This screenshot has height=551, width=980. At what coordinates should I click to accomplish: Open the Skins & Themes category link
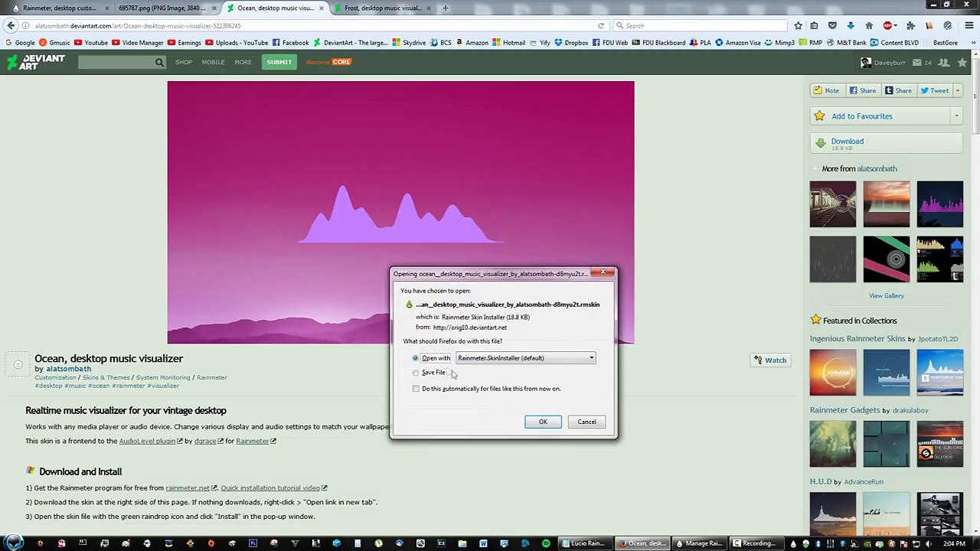pos(106,377)
